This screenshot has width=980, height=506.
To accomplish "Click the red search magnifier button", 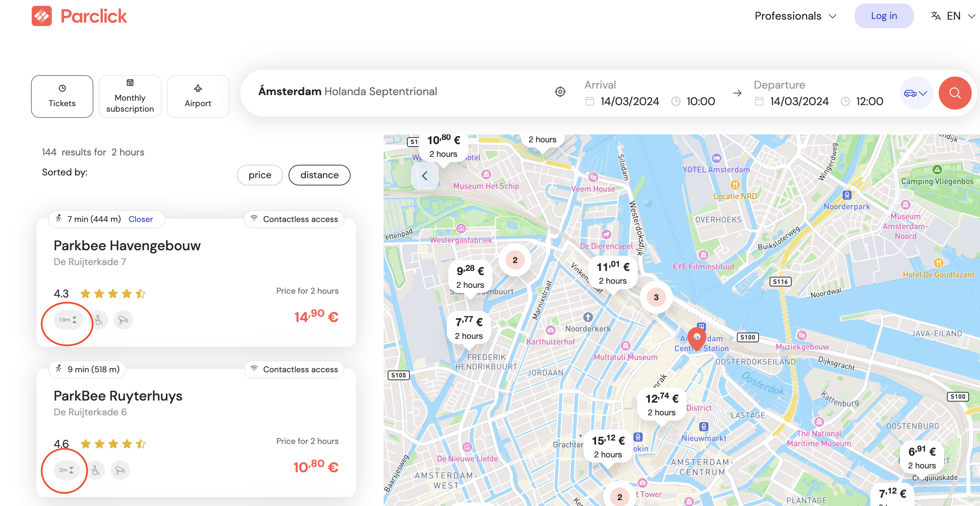I will 955,93.
